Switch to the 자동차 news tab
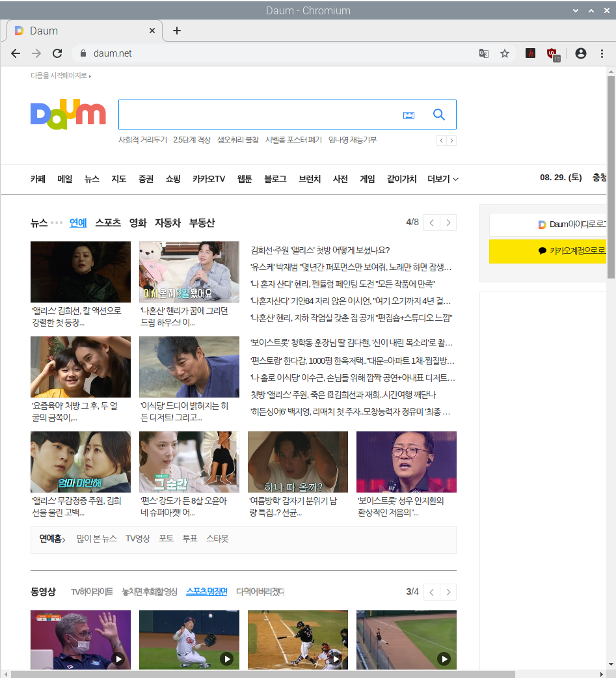The image size is (616, 678). [x=168, y=223]
